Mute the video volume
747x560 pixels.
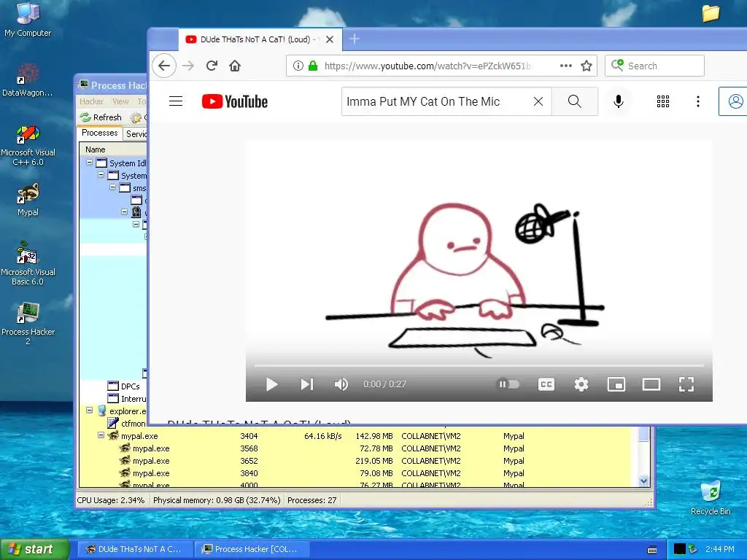click(341, 384)
